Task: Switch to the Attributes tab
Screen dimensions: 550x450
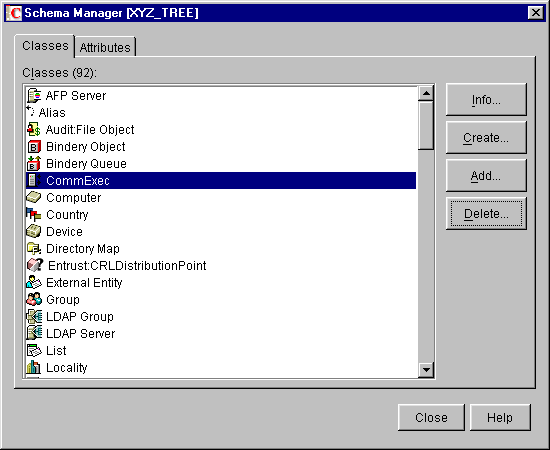Action: coord(105,47)
